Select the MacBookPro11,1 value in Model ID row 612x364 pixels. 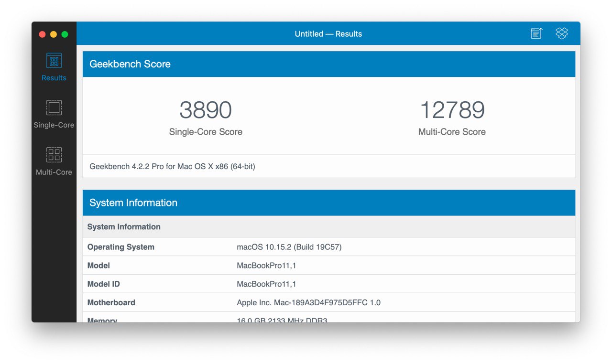266,284
